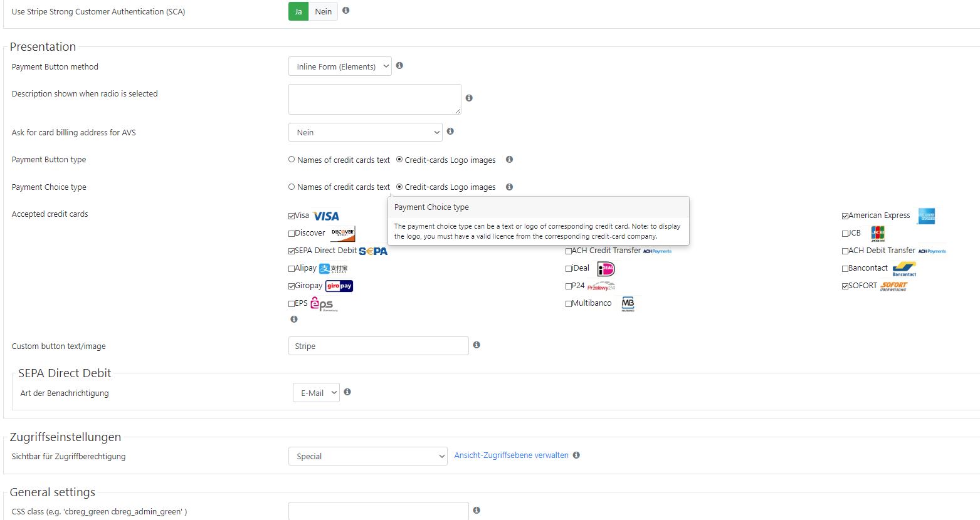Click info icon next to E-Mail dropdown
Image resolution: width=980 pixels, height=520 pixels.
point(347,392)
